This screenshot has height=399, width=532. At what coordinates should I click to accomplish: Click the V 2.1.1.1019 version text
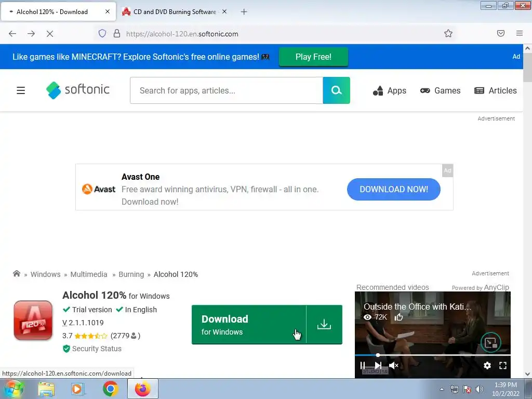(83, 323)
